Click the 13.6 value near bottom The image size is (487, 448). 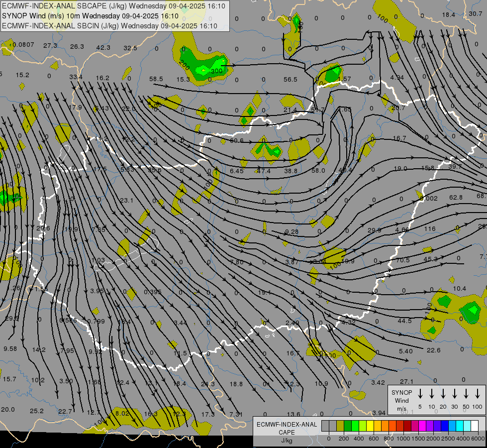click(293, 414)
